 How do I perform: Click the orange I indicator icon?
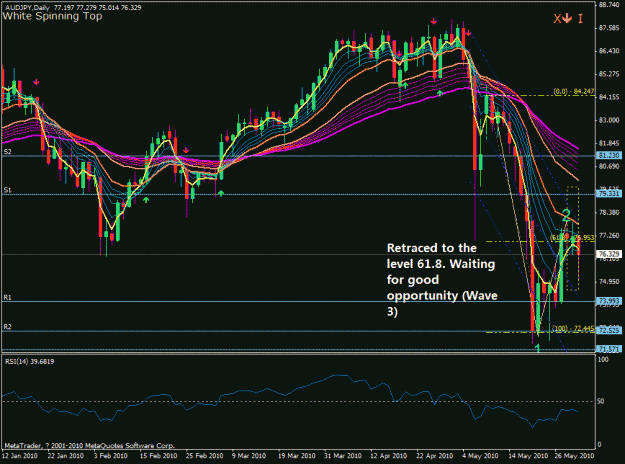[x=580, y=18]
